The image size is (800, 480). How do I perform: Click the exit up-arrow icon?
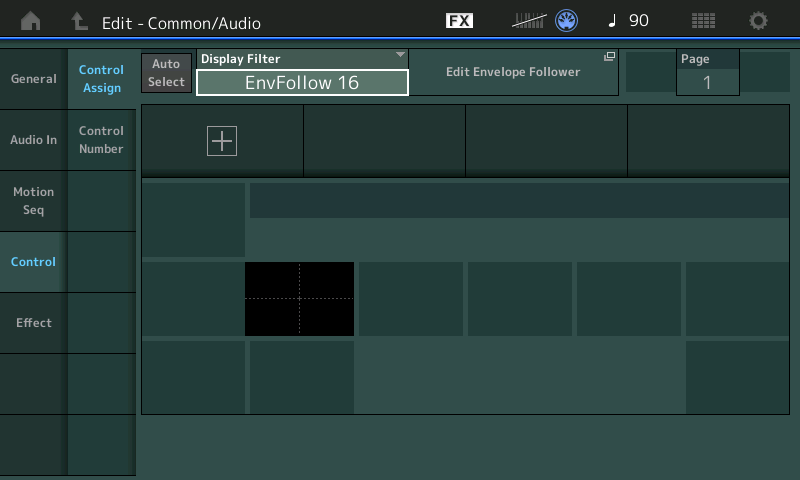(79, 21)
